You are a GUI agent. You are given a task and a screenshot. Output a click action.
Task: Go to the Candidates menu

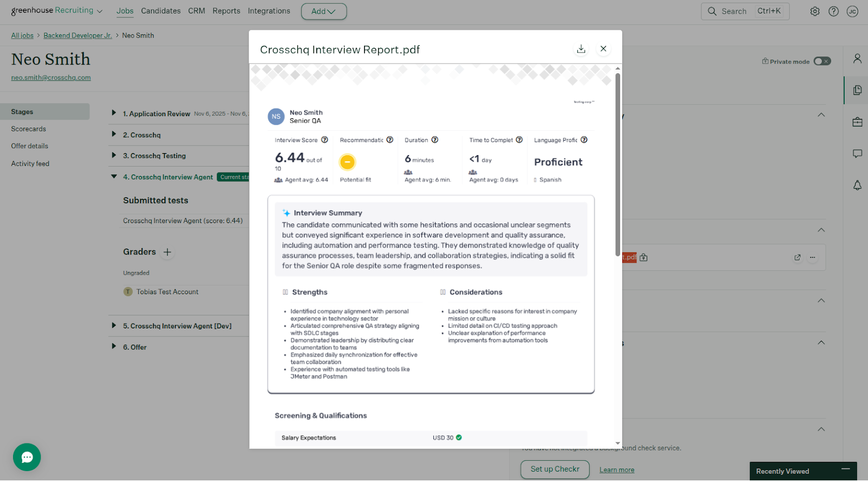pyautogui.click(x=161, y=11)
